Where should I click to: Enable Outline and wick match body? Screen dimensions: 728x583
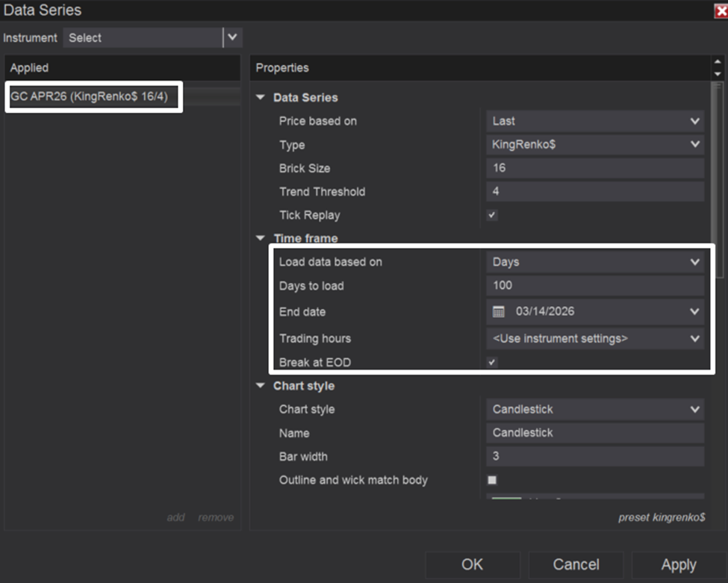(492, 480)
